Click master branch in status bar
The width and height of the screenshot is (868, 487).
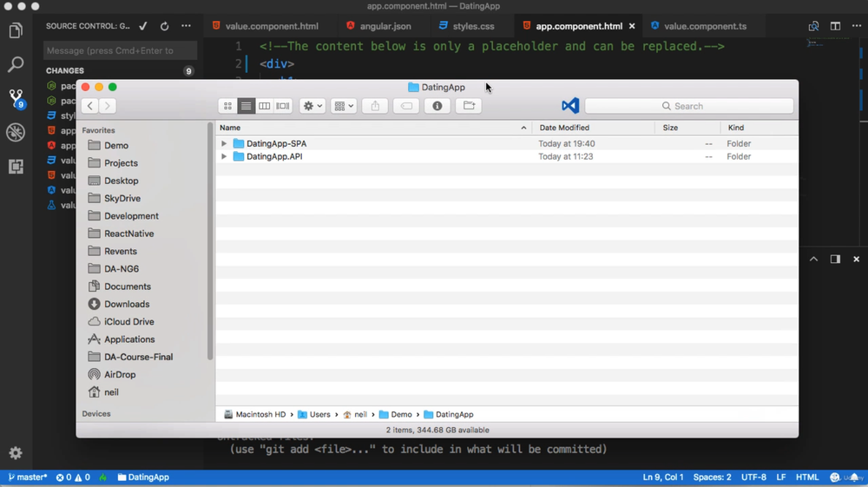click(27, 477)
